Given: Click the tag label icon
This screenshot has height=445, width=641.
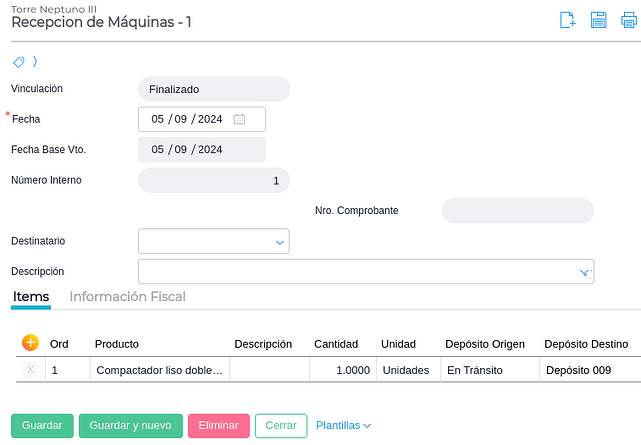Looking at the screenshot, I should pyautogui.click(x=18, y=62).
